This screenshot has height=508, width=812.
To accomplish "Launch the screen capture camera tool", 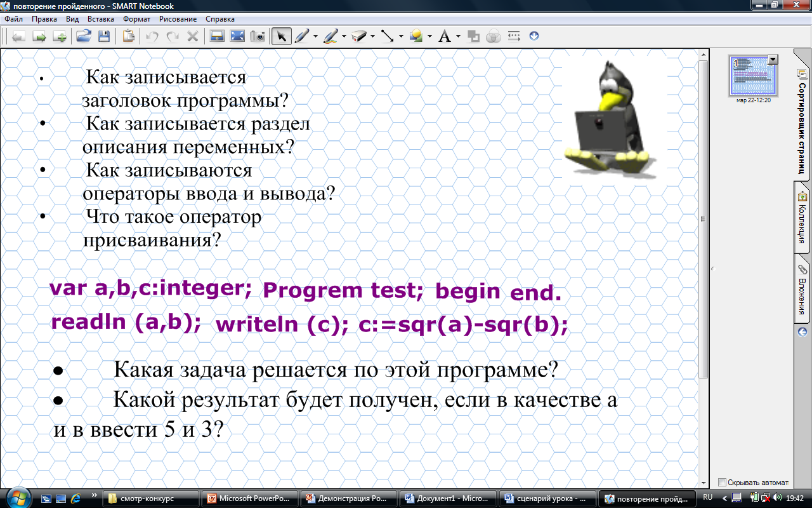I will [258, 36].
